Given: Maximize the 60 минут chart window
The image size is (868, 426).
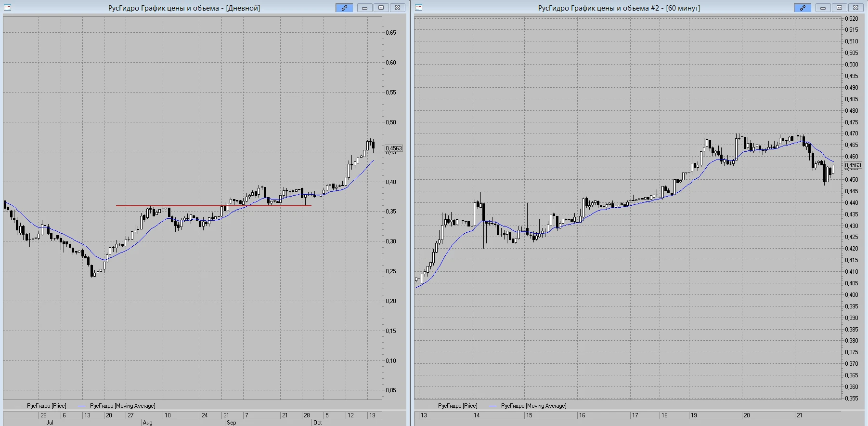Looking at the screenshot, I should click(x=839, y=8).
